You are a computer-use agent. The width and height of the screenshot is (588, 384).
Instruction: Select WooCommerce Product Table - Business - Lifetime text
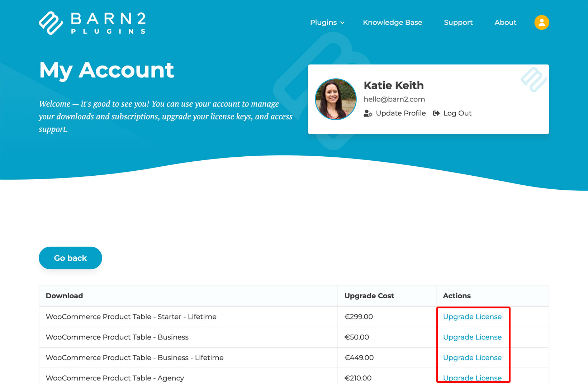click(135, 357)
